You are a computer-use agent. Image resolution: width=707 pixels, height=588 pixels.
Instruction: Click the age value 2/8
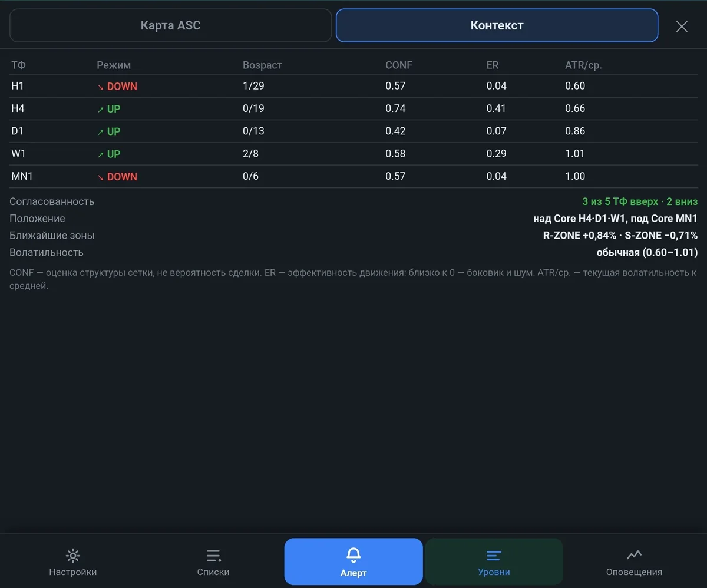click(250, 154)
